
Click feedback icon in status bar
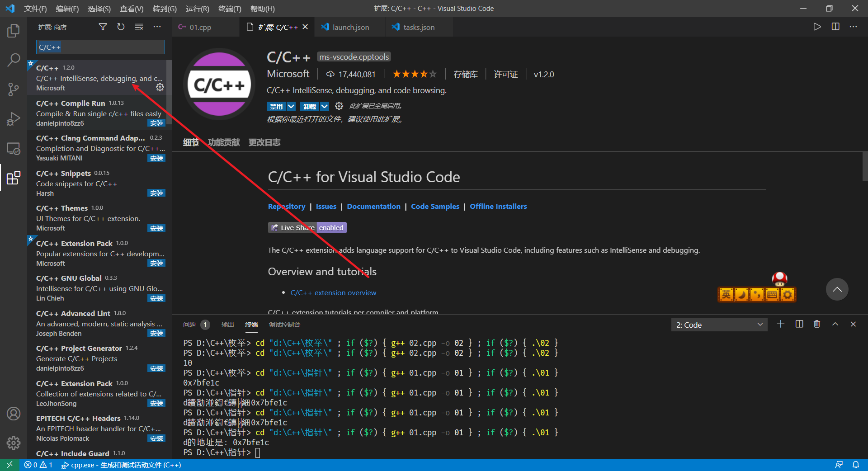pos(839,465)
